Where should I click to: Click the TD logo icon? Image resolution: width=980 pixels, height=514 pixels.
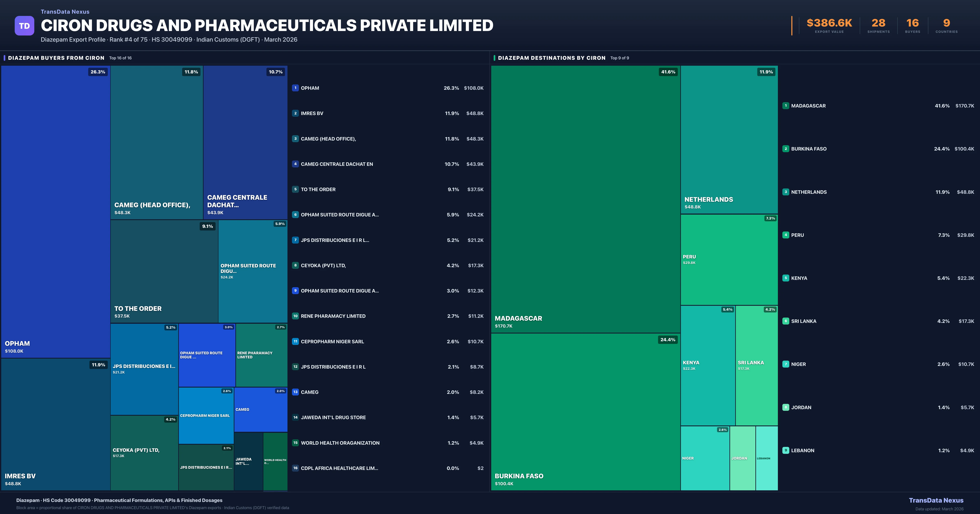click(x=24, y=26)
